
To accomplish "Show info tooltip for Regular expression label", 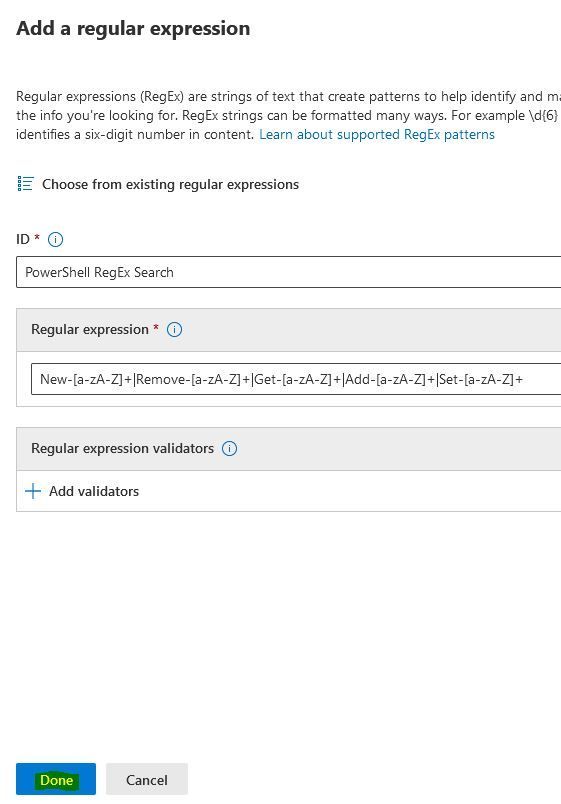I will pos(174,330).
